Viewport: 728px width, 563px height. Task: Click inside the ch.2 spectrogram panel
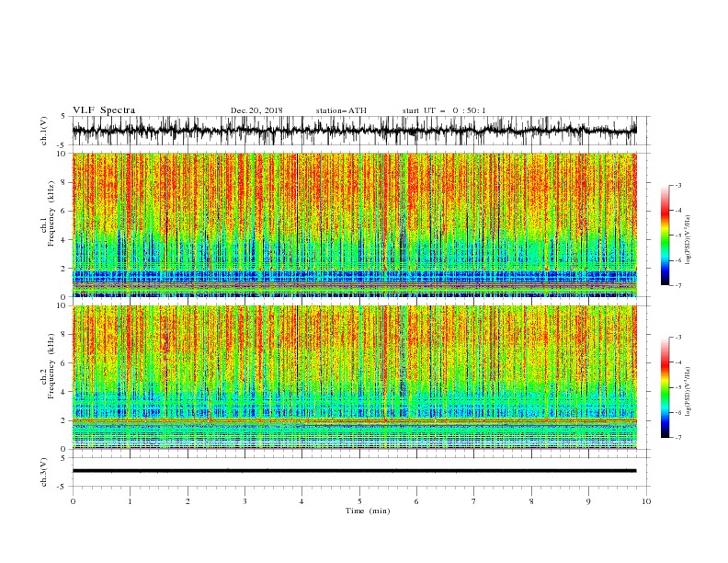(354, 377)
